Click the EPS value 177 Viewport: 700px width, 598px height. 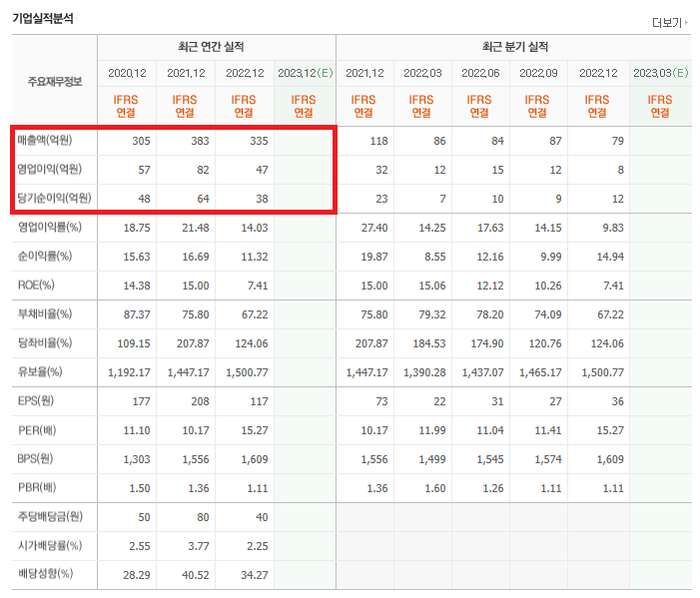tap(142, 401)
